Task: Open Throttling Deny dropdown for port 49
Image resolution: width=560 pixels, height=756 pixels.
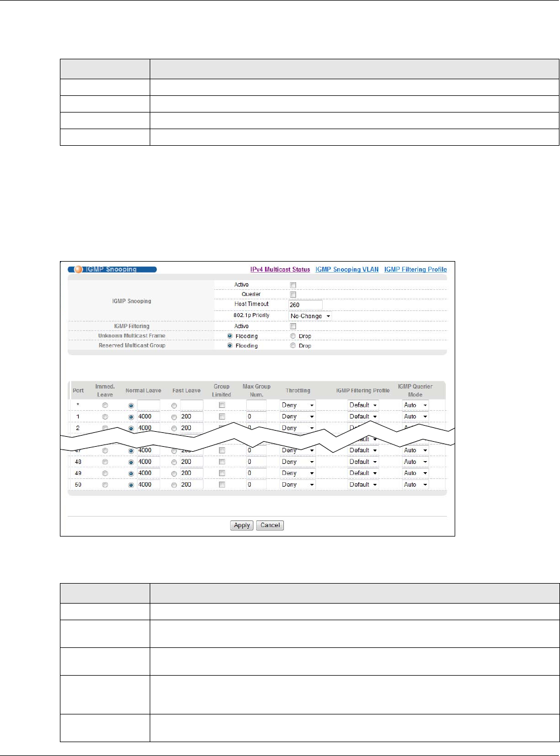Action: pos(298,473)
